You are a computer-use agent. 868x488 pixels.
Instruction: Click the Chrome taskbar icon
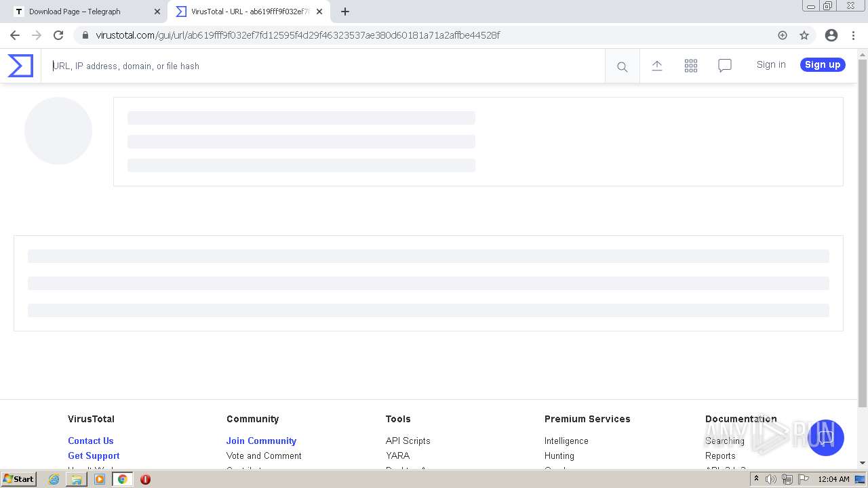pos(122,479)
